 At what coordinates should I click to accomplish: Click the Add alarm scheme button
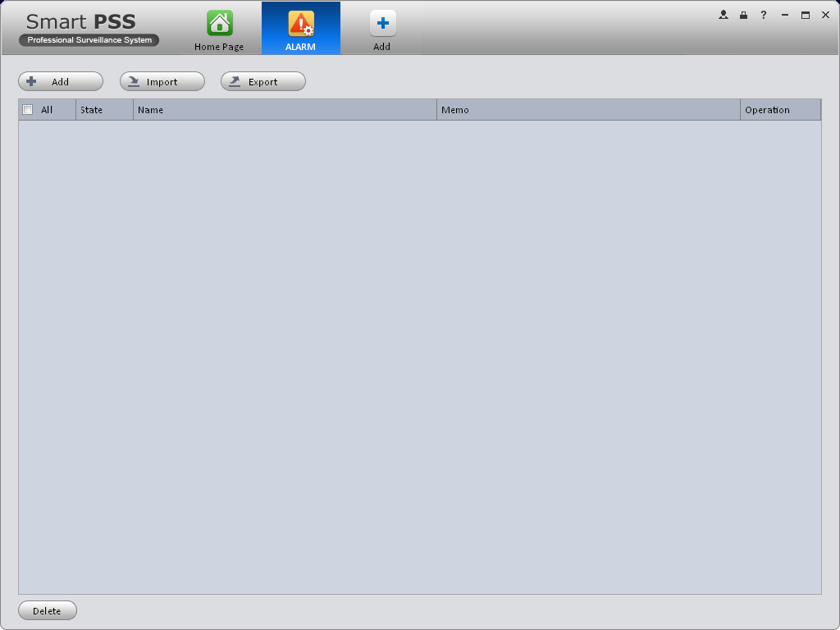click(x=61, y=81)
